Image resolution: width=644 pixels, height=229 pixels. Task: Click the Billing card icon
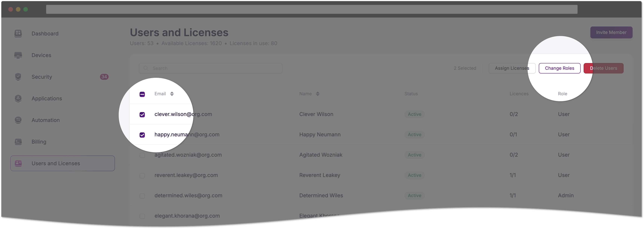click(x=18, y=142)
